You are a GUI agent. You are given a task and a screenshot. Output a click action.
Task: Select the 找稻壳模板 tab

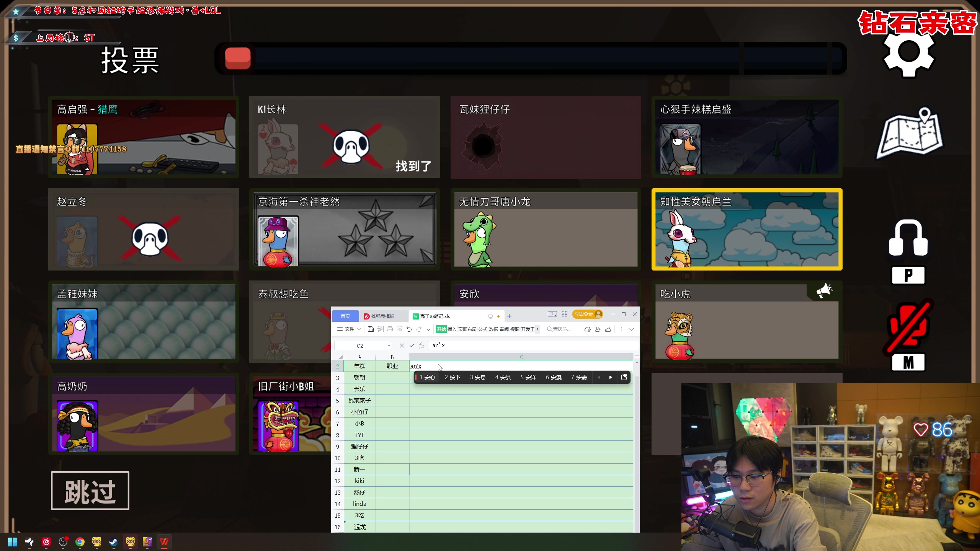[x=382, y=316]
